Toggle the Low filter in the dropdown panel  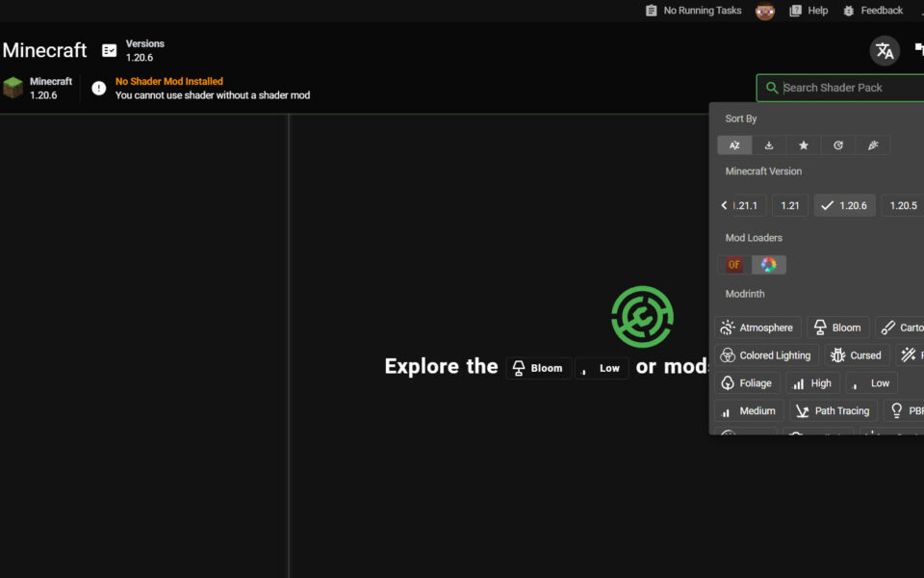tap(872, 382)
